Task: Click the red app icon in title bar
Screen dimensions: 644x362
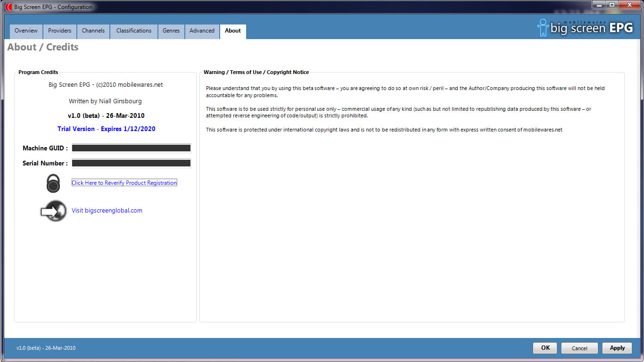Action: pyautogui.click(x=8, y=7)
